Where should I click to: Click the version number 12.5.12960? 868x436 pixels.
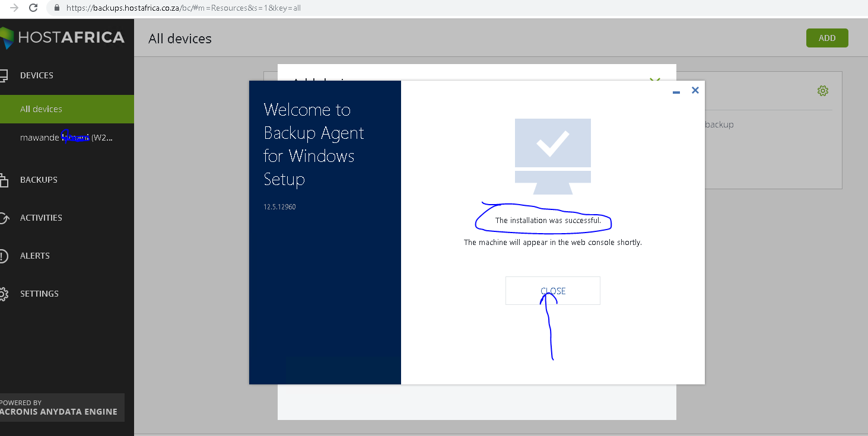(280, 207)
